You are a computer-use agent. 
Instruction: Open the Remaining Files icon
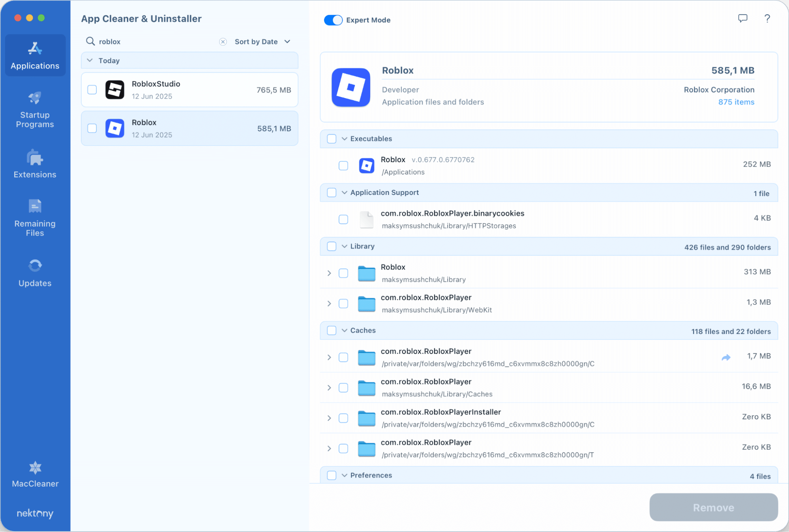pos(35,206)
